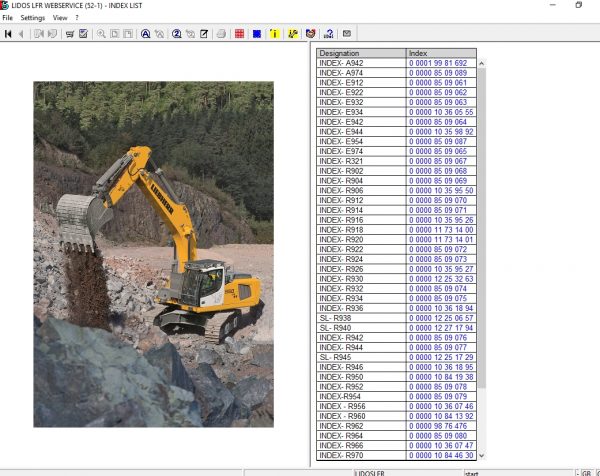This screenshot has width=600, height=476.
Task: Click the question mark help icon
Action: click(328, 34)
